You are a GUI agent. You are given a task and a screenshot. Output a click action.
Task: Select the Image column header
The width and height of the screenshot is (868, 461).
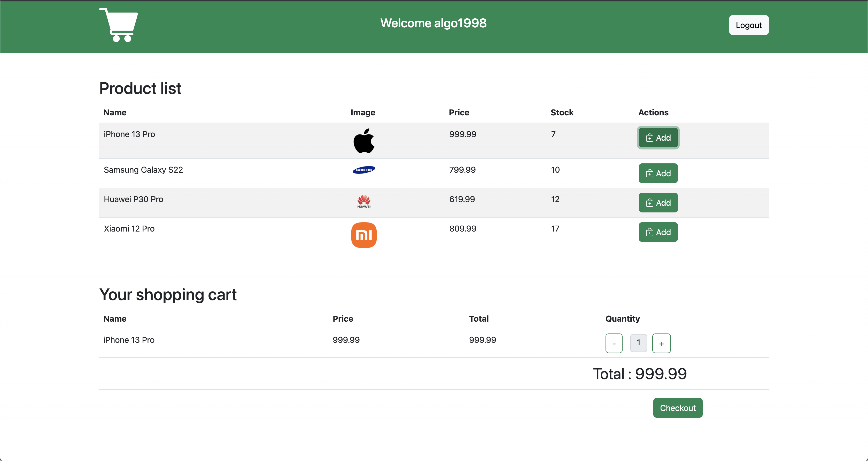coord(363,113)
